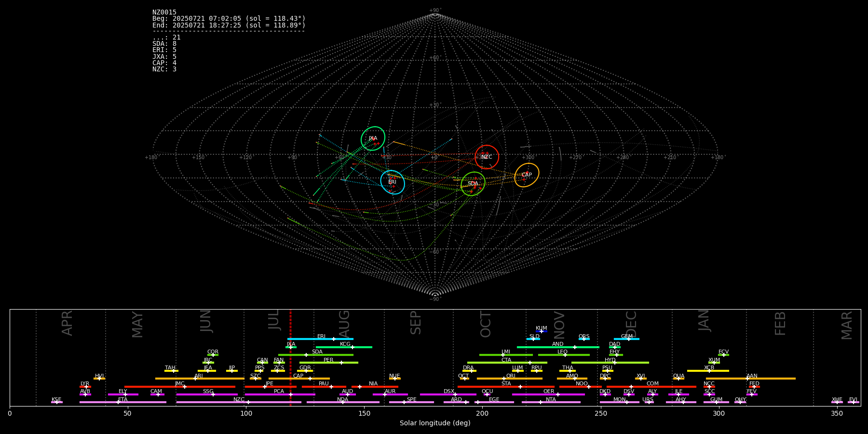Click the 150 tick on solar longitude axis
This screenshot has width=868, height=434.
pos(364,413)
